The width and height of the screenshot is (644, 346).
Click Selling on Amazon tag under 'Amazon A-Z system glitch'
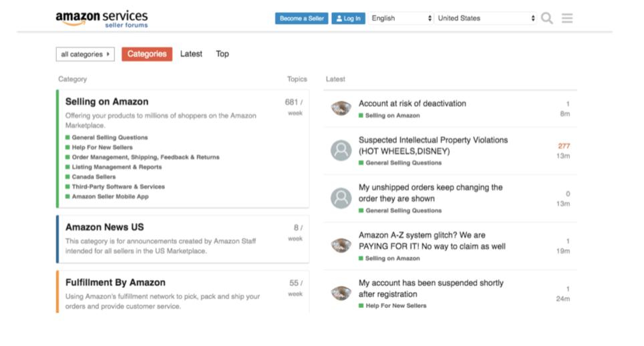point(389,258)
